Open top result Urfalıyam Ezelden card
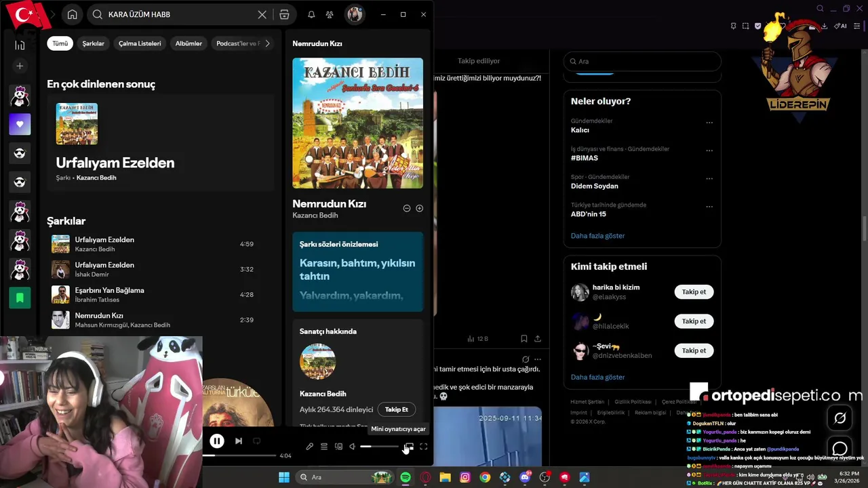The image size is (868, 488). (160, 143)
